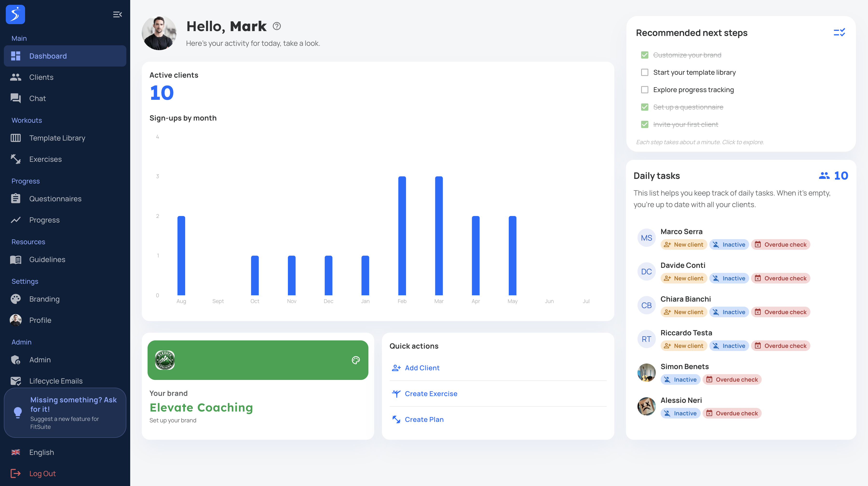Click the Chat bubble icon in the sidebar
This screenshot has height=486, width=868.
15,98
